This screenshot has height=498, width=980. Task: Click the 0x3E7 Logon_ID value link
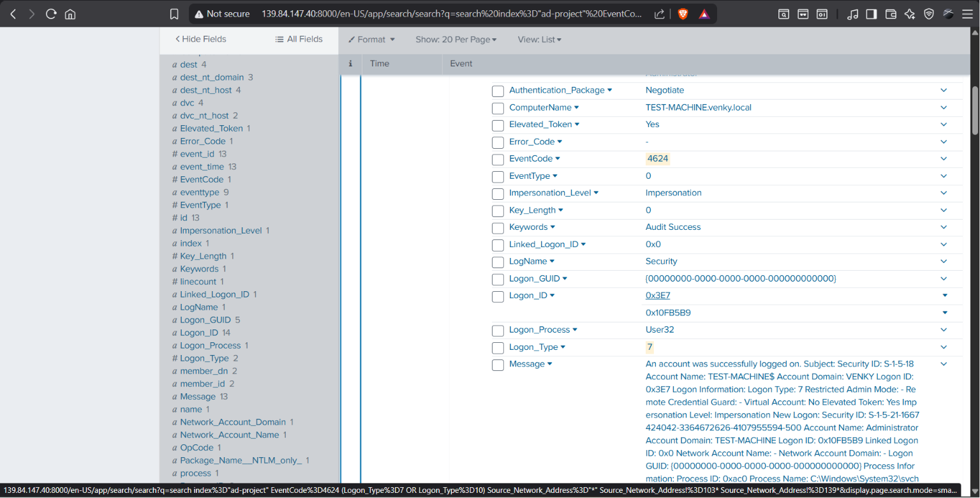click(x=658, y=296)
